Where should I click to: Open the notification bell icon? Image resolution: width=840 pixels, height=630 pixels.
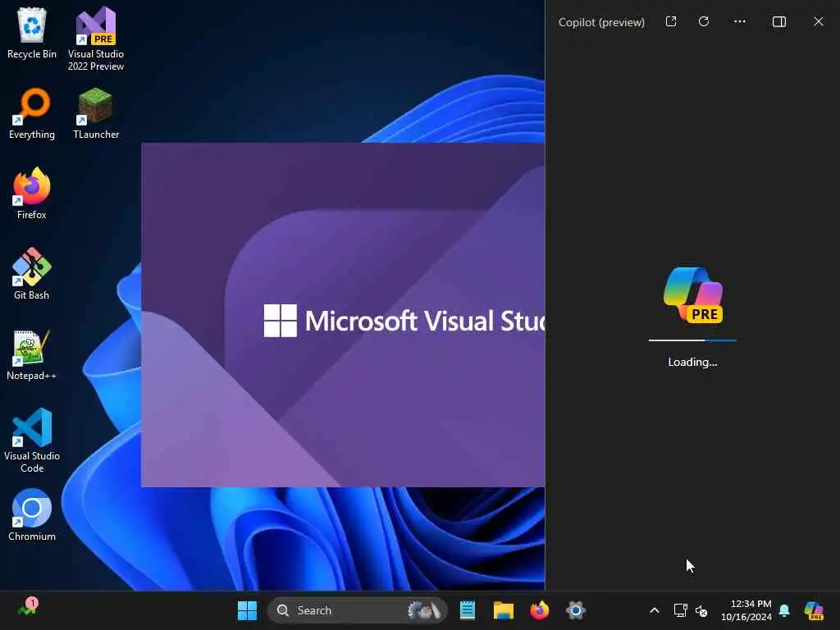pyautogui.click(x=784, y=610)
